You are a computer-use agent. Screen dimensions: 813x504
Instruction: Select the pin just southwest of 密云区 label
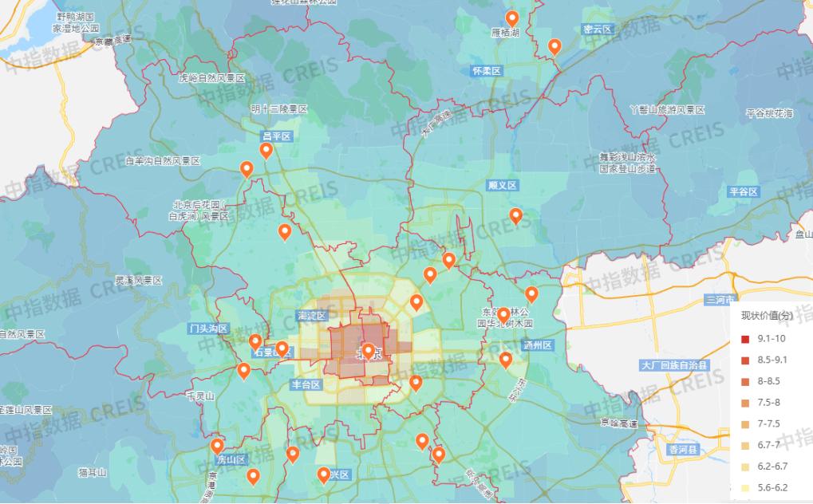coord(554,47)
